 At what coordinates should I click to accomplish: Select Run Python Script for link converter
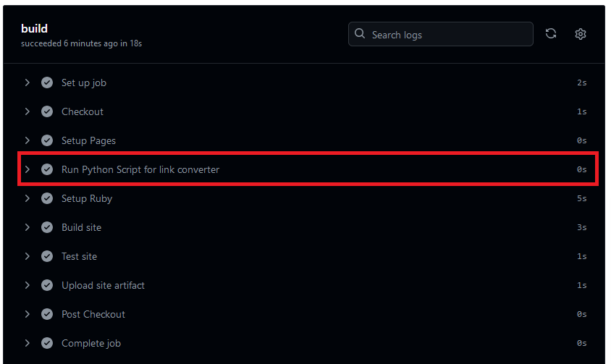tap(140, 170)
